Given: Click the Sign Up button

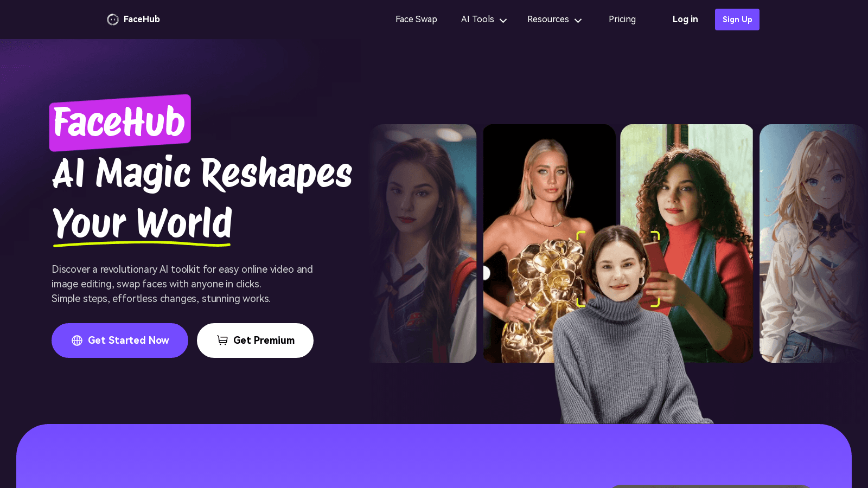Looking at the screenshot, I should (x=737, y=20).
